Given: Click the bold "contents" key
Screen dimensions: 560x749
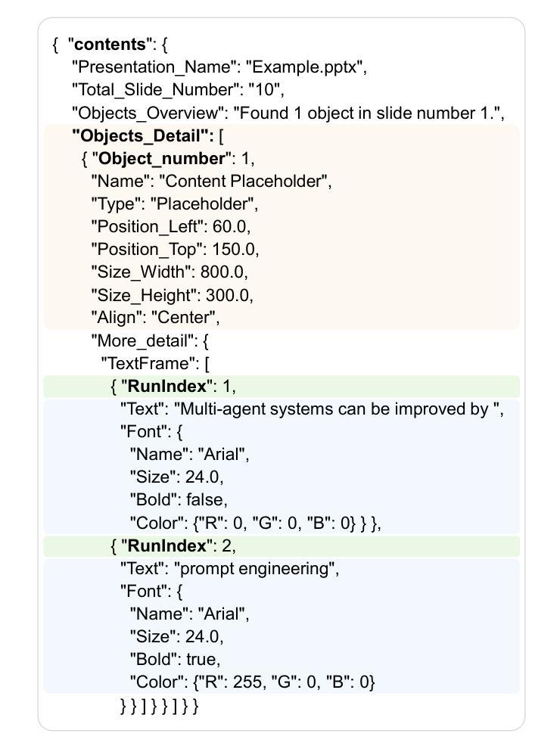Looking at the screenshot, I should (110, 45).
